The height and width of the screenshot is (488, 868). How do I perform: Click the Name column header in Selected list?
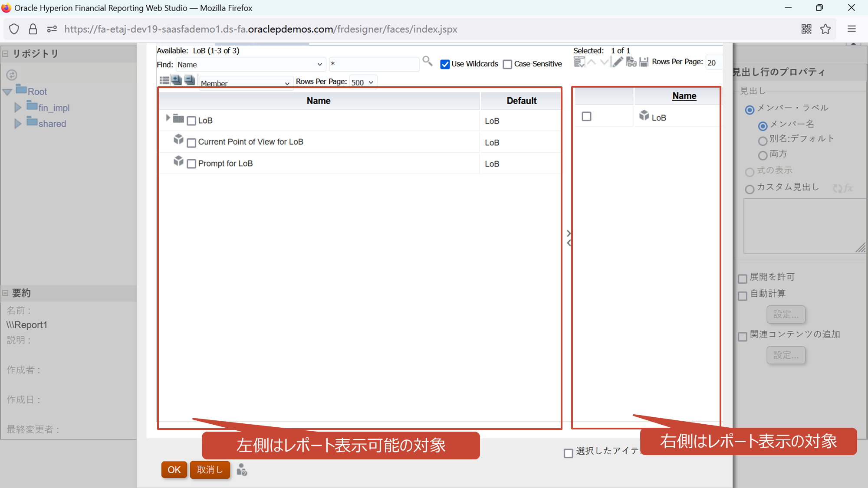[684, 96]
